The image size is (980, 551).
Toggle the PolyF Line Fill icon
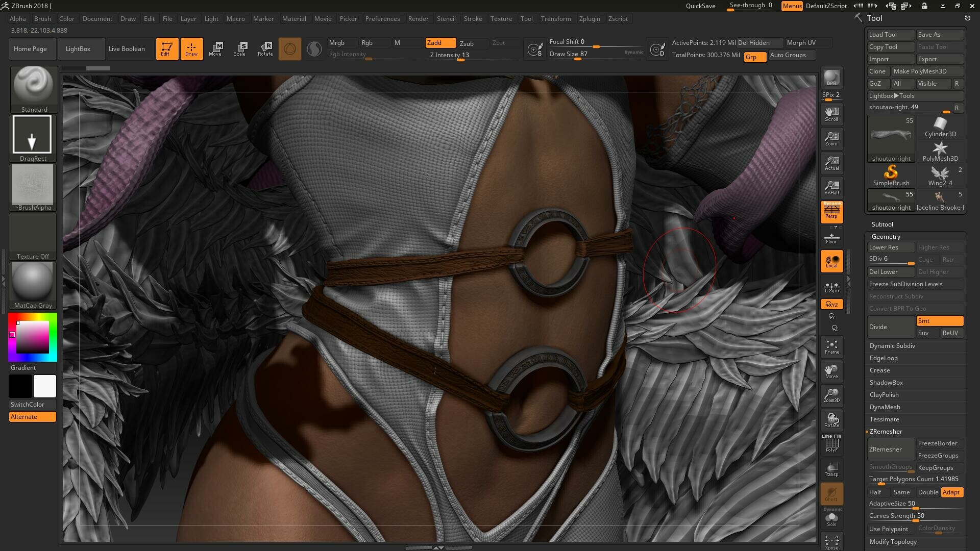[831, 443]
